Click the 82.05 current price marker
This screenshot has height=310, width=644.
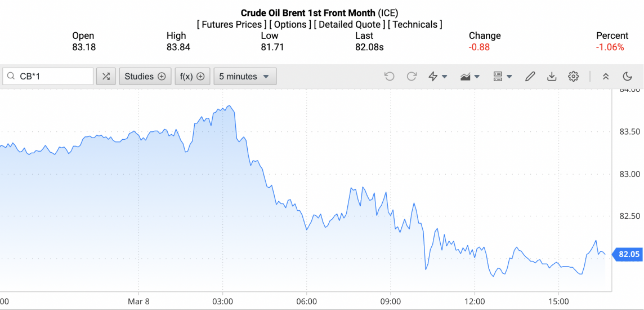point(629,255)
